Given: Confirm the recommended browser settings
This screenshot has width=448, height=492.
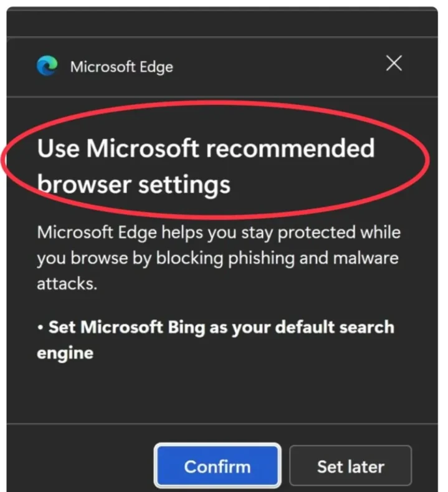Looking at the screenshot, I should click(217, 466).
